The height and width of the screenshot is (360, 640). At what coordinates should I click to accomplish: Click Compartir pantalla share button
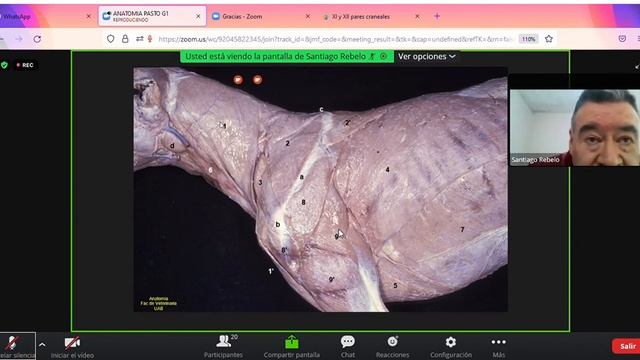[291, 347]
